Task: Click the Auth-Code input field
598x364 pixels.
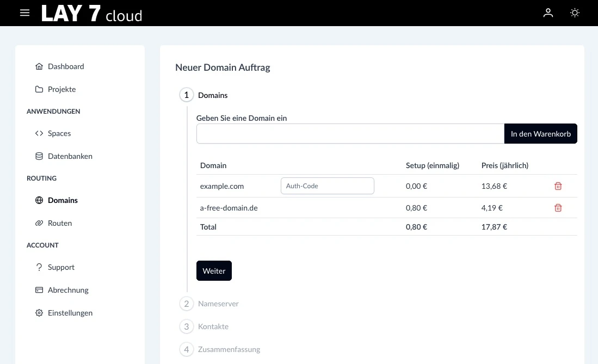Action: pyautogui.click(x=327, y=186)
